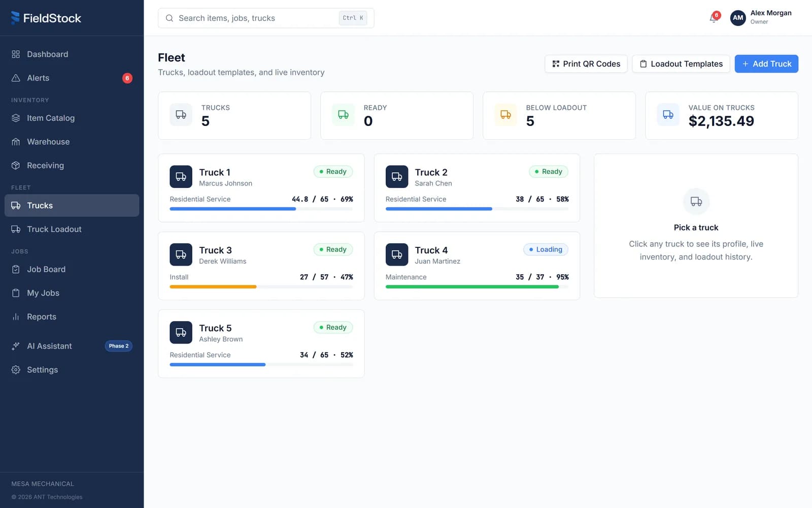
Task: Click the Ctrl K shortcut badge
Action: tap(353, 18)
